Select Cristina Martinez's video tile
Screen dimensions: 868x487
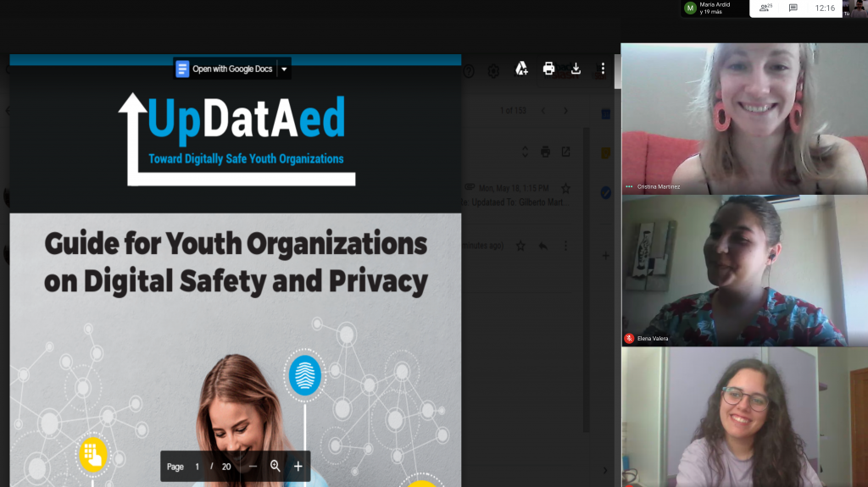pos(744,119)
